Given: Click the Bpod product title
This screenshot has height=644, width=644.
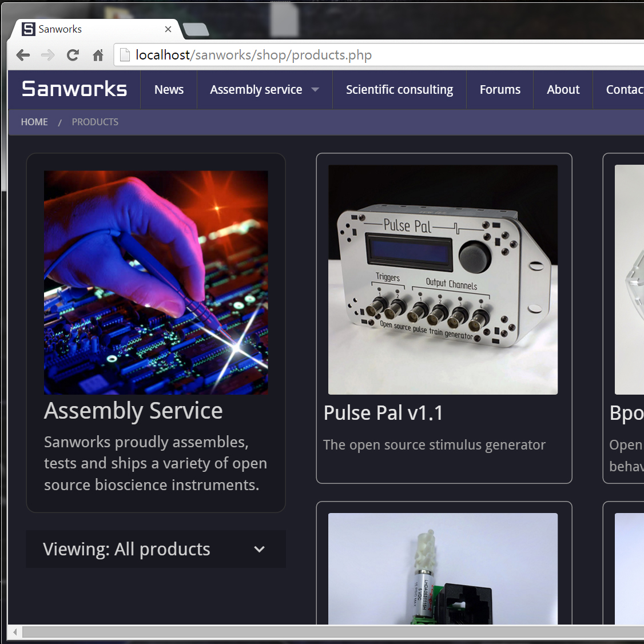Looking at the screenshot, I should (627, 413).
